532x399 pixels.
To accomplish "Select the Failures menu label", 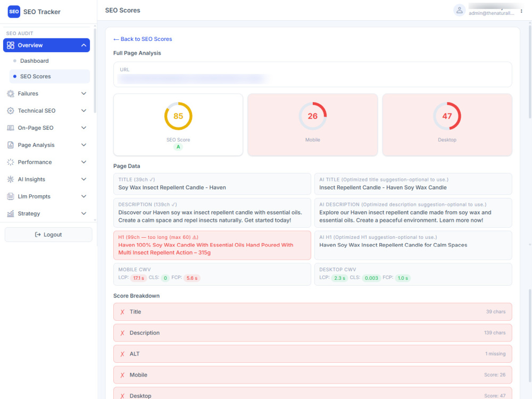I will [x=28, y=94].
